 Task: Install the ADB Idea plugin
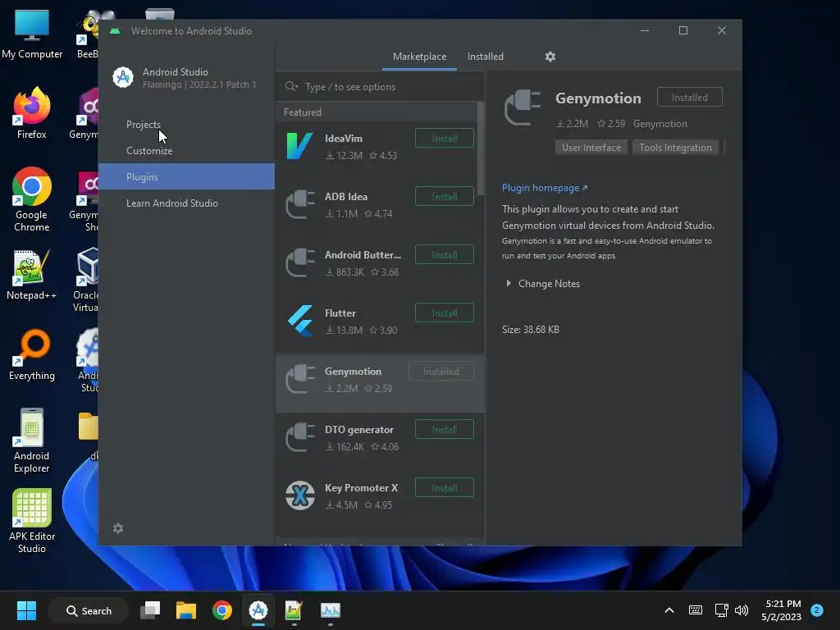(x=445, y=197)
